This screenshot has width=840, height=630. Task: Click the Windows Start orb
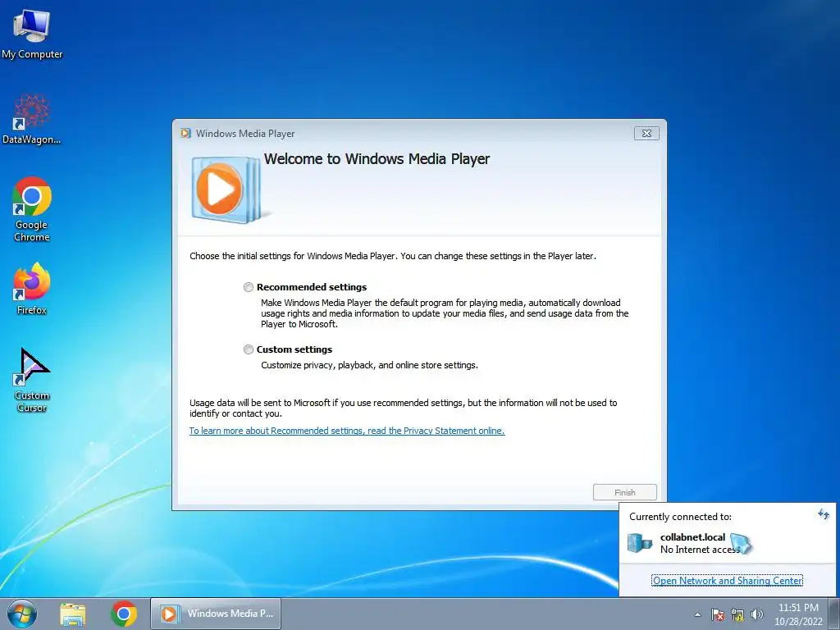[x=22, y=614]
